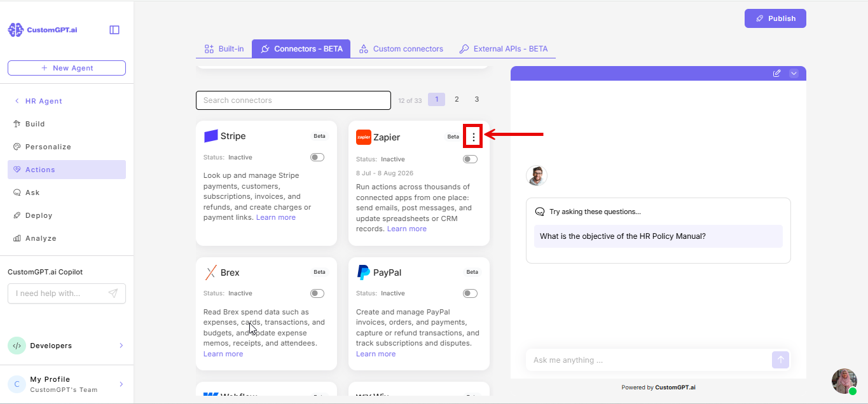This screenshot has height=404, width=868.
Task: Send Copilot message with paper plane icon
Action: coord(113,293)
